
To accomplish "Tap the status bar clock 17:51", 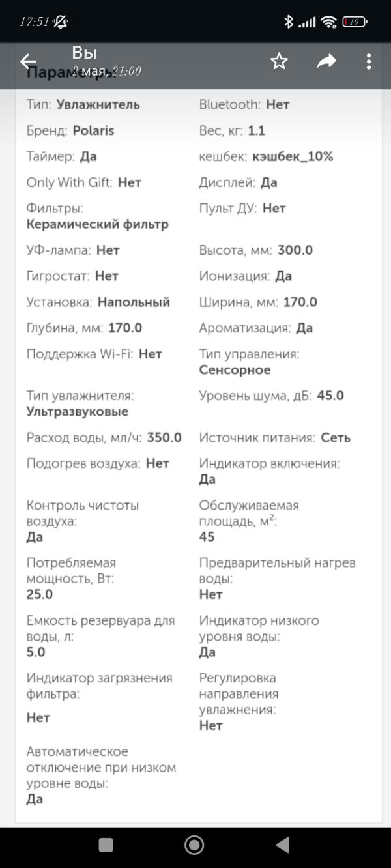I will [x=35, y=22].
